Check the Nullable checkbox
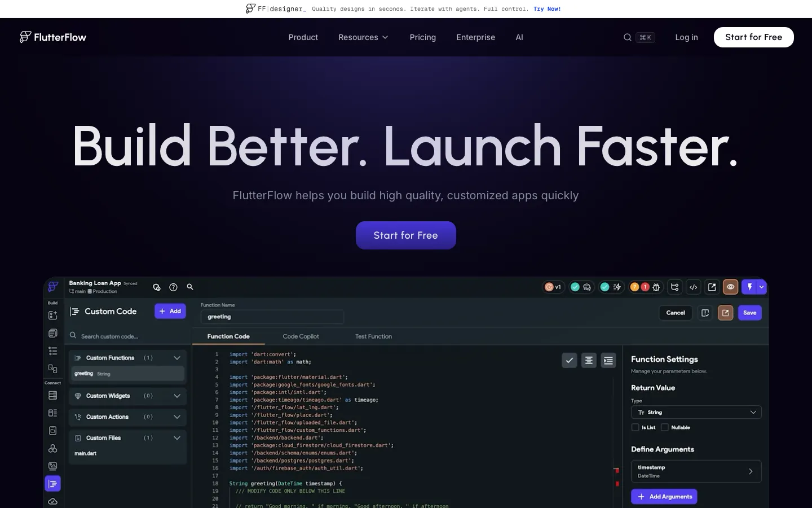 665,427
